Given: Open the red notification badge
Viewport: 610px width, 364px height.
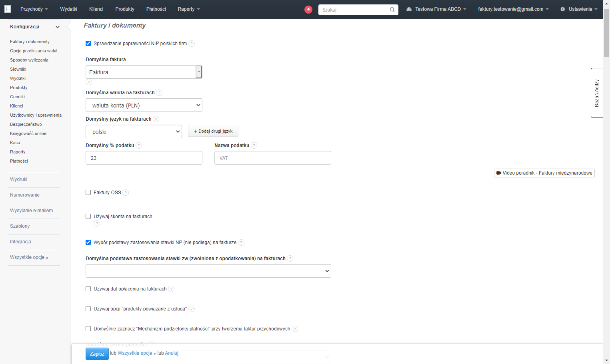Looking at the screenshot, I should [308, 9].
